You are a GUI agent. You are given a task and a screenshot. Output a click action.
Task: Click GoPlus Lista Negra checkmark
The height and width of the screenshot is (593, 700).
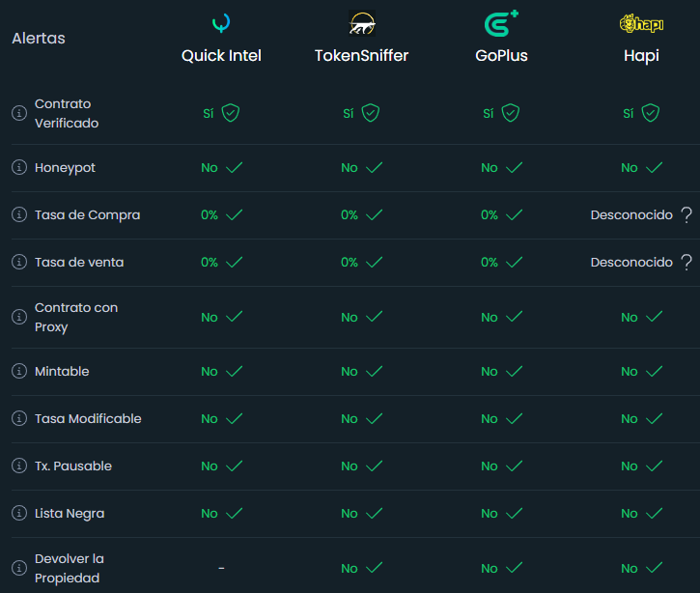tap(515, 513)
